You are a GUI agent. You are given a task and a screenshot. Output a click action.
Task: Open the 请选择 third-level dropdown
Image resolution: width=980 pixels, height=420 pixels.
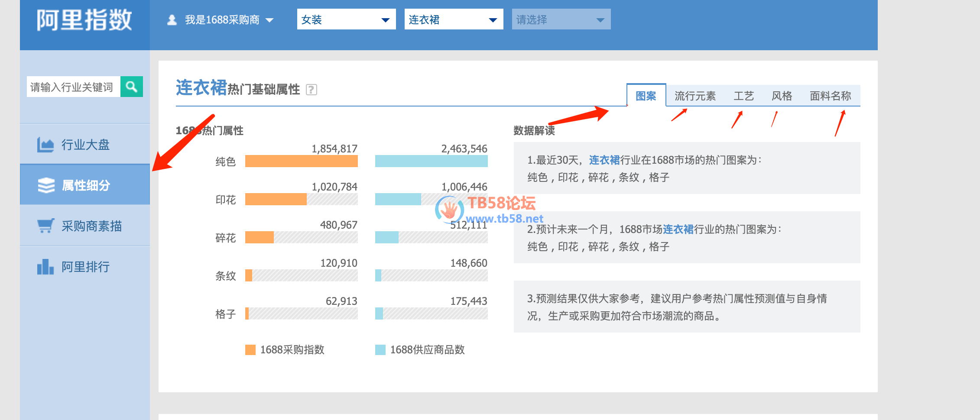point(561,19)
